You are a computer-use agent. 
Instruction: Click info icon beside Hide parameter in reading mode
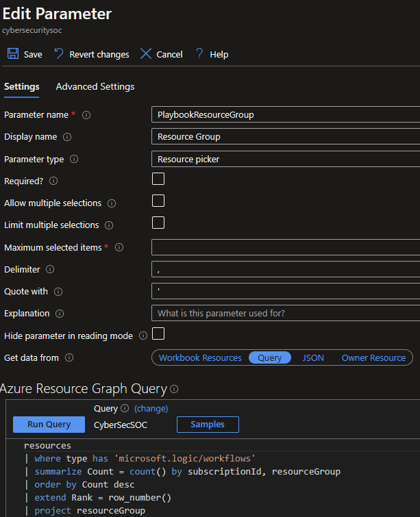pos(143,336)
